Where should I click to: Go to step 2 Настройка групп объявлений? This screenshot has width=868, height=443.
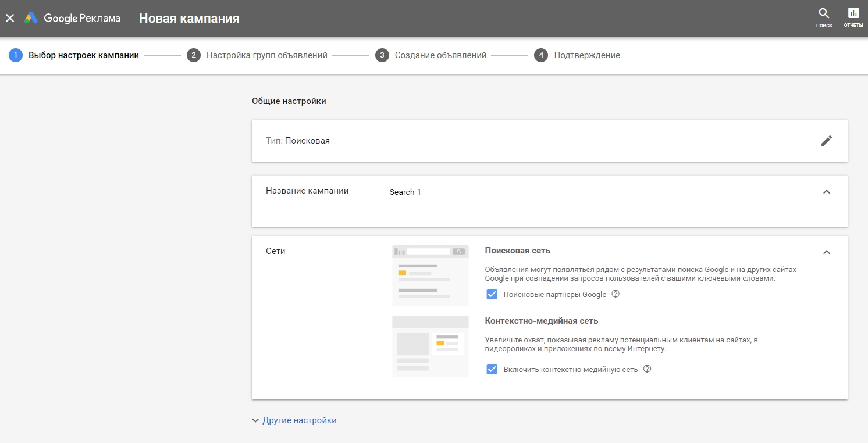[x=257, y=55]
